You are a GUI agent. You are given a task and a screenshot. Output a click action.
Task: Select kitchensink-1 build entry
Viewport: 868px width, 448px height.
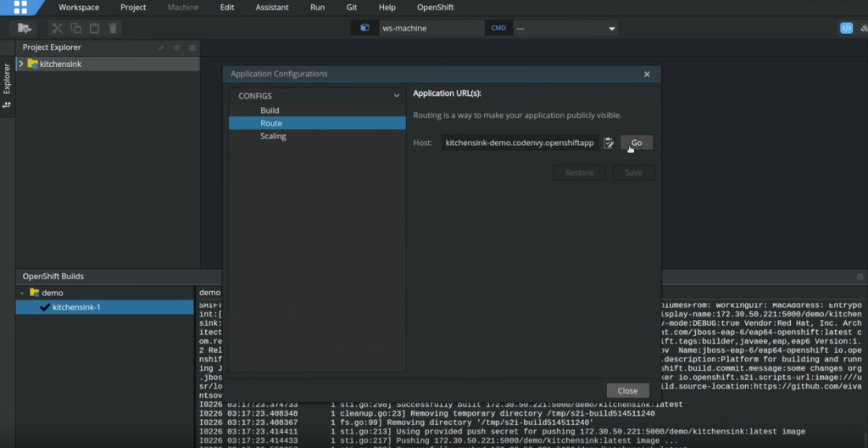[x=76, y=307]
